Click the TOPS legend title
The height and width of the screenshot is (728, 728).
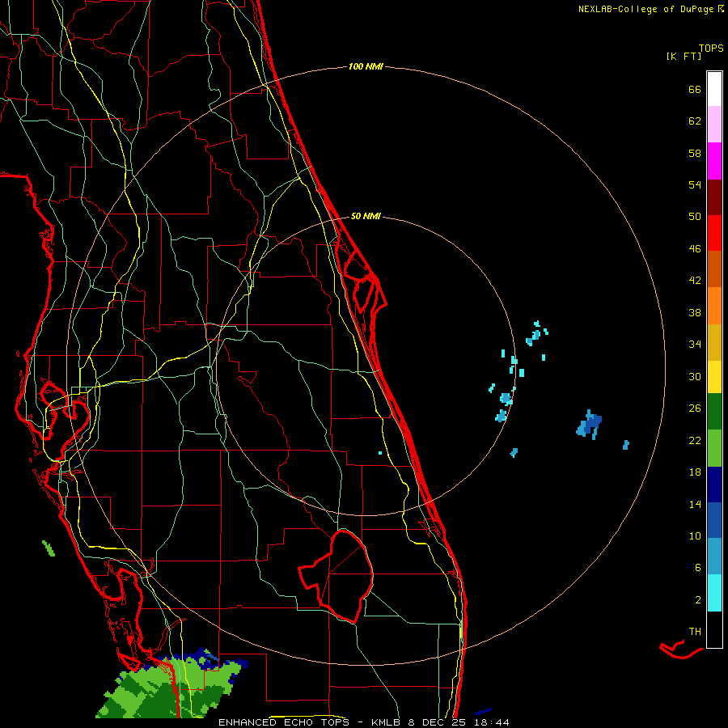(711, 48)
